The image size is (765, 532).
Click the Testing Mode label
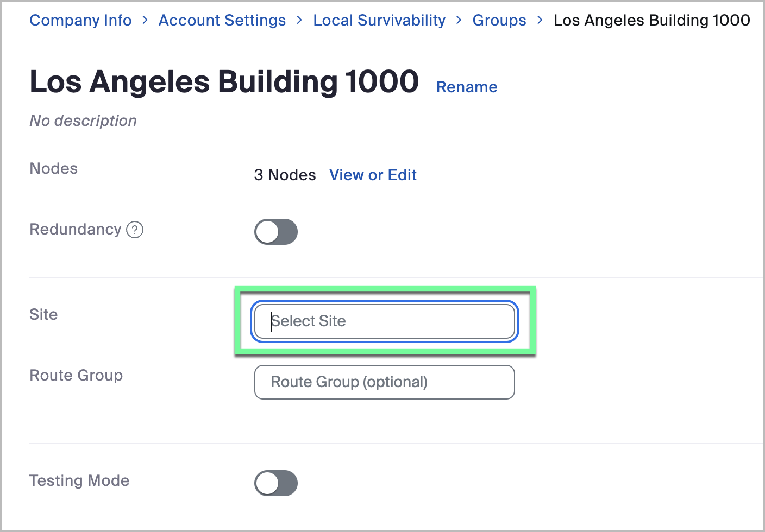pos(79,480)
